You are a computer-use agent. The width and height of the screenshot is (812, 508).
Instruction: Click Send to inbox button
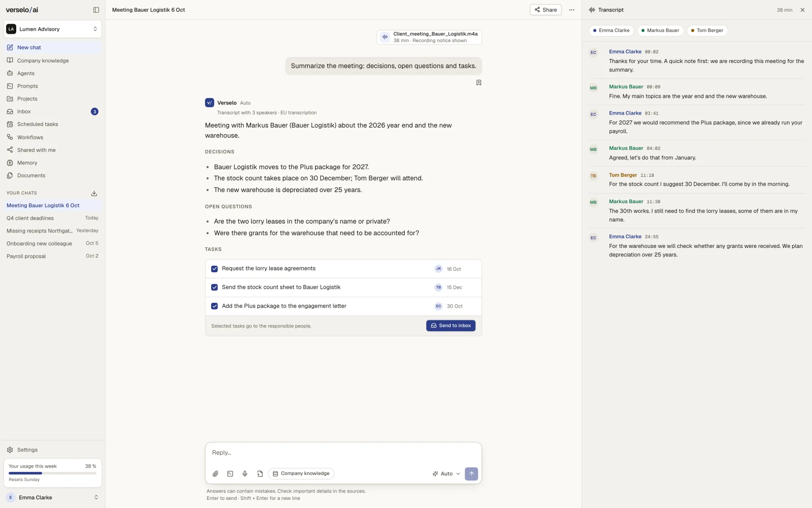(x=451, y=326)
